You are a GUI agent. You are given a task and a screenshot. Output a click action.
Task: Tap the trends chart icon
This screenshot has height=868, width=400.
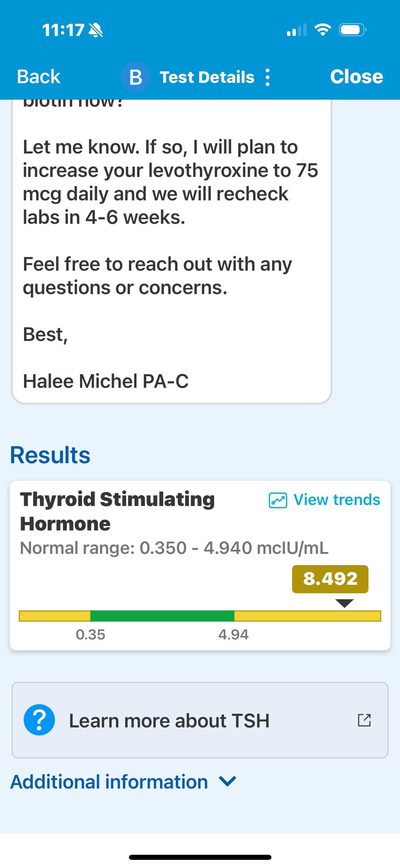(x=278, y=500)
